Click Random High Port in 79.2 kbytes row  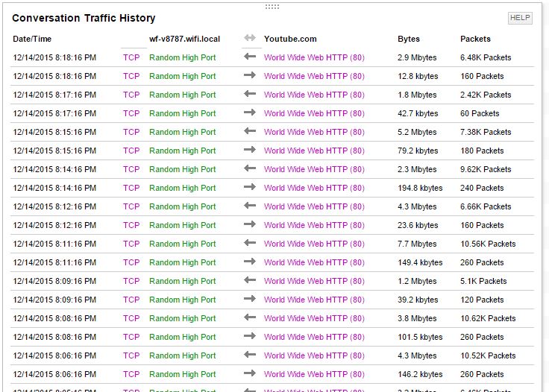pyautogui.click(x=183, y=151)
